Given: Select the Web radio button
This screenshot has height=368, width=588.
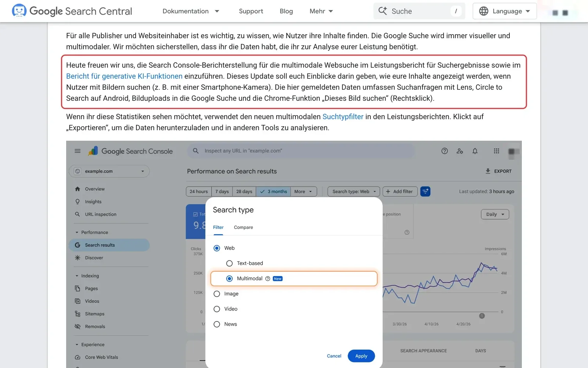Looking at the screenshot, I should pos(217,248).
